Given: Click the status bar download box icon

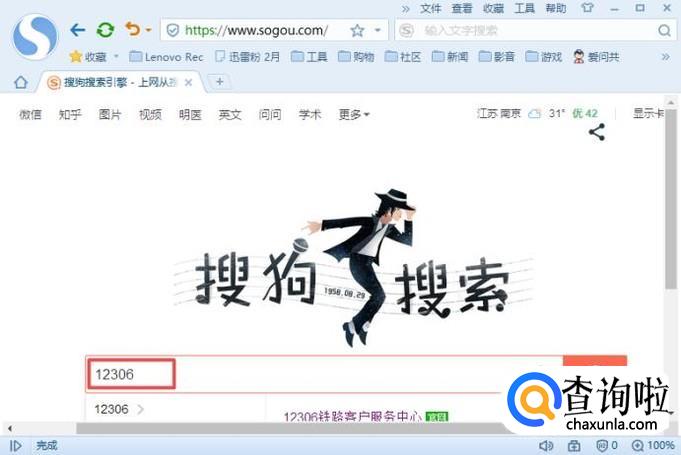Looking at the screenshot, I should (574, 445).
